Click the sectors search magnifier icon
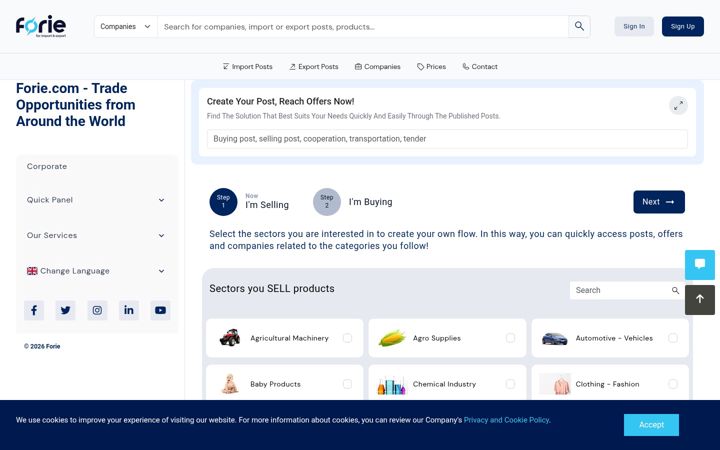The width and height of the screenshot is (720, 450). 675,290
